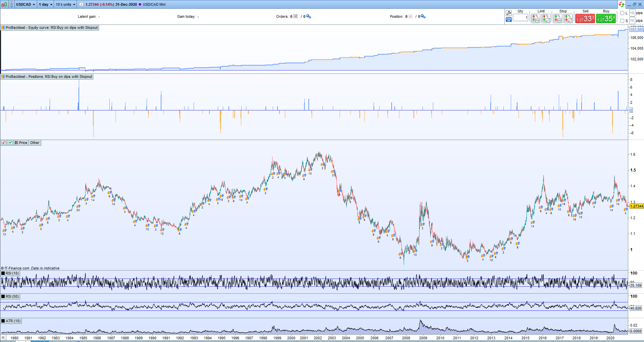Screen dimensions: 644x342
Task: Click the USD/CAD Mini instrument name
Action: (154, 4)
